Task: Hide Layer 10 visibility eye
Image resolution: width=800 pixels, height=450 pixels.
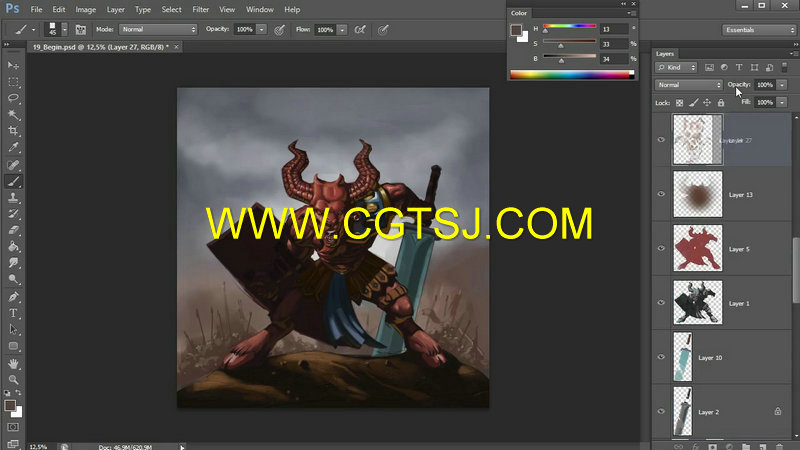Action: click(x=661, y=357)
